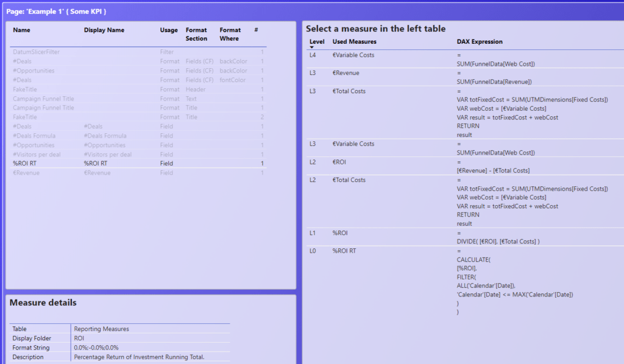Click the L4 €Variable Costs measure row
This screenshot has height=364, width=624.
pos(353,55)
